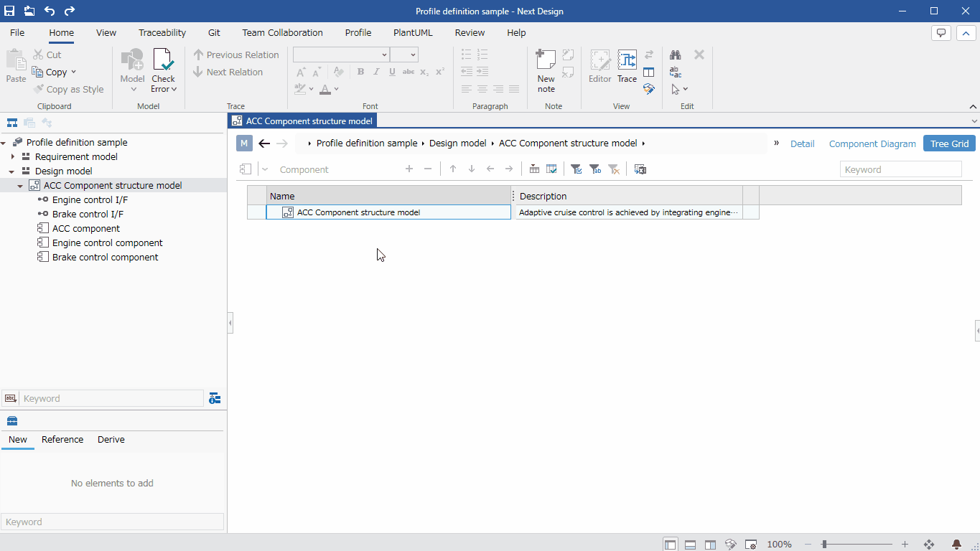Click the speech bubble comment icon top right

click(x=941, y=33)
